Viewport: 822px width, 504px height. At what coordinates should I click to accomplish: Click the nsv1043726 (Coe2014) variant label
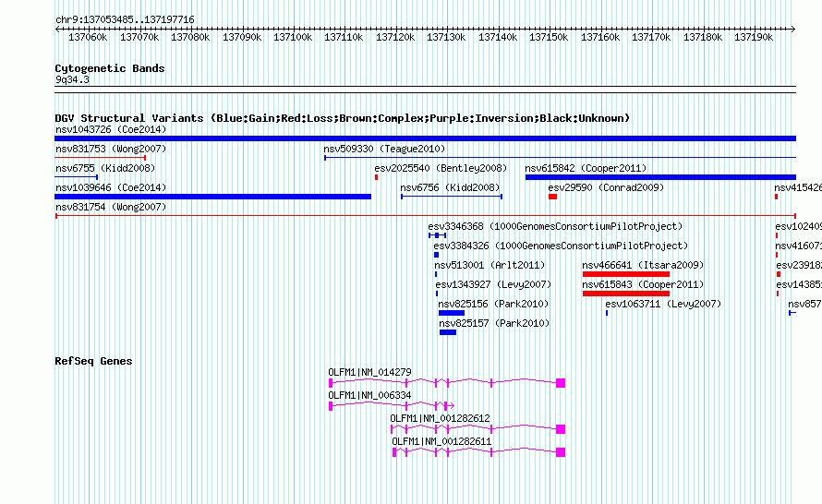(x=111, y=129)
